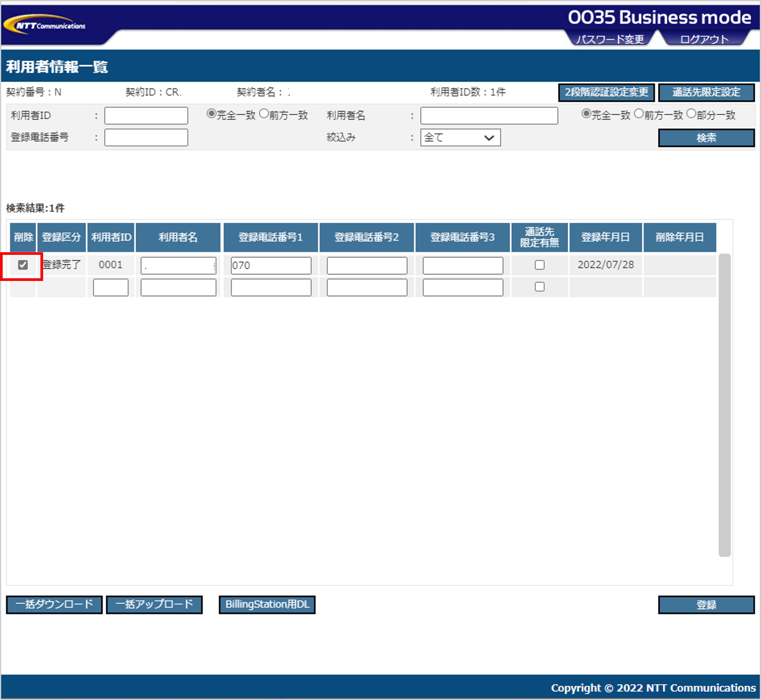
Task: Focus the 登録電話番号 search field
Action: pos(146,138)
